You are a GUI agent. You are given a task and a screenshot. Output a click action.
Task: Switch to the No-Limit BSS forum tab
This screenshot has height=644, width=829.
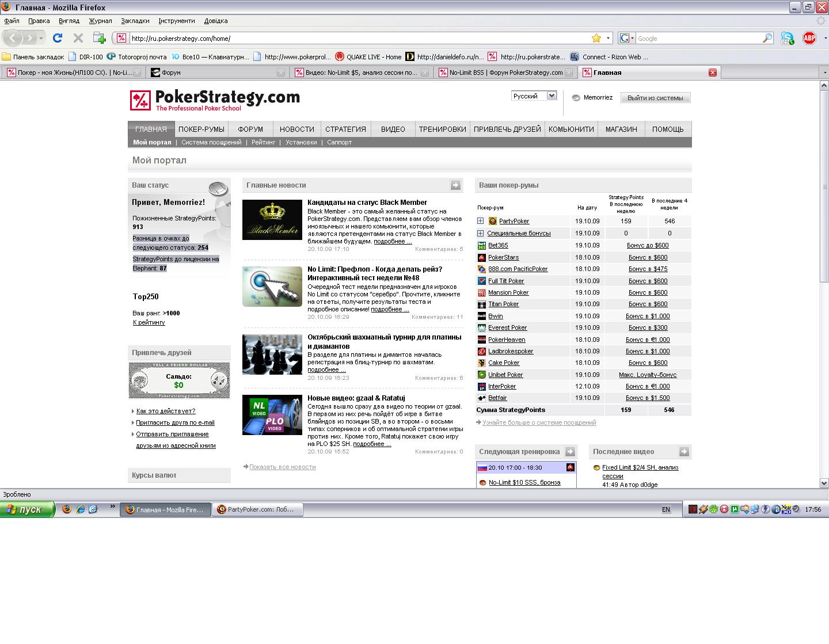pos(505,73)
